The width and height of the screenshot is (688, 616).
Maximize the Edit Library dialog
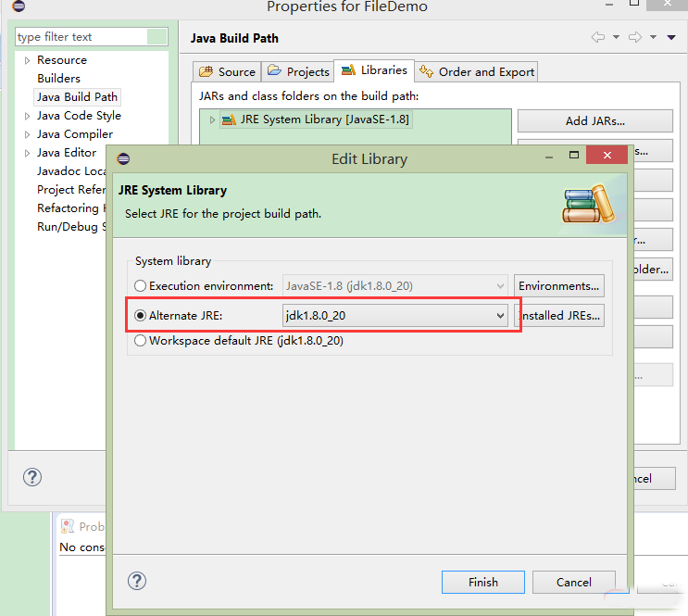[x=574, y=155]
